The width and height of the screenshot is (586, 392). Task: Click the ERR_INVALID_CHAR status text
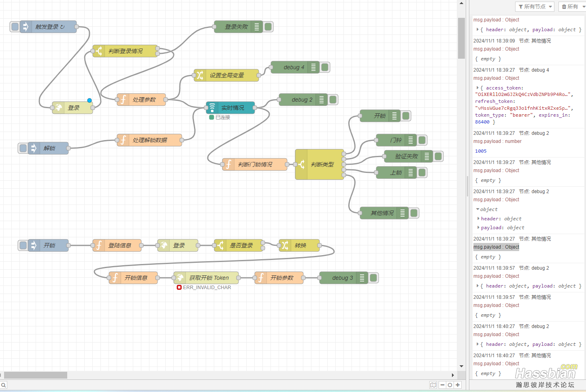tap(207, 288)
